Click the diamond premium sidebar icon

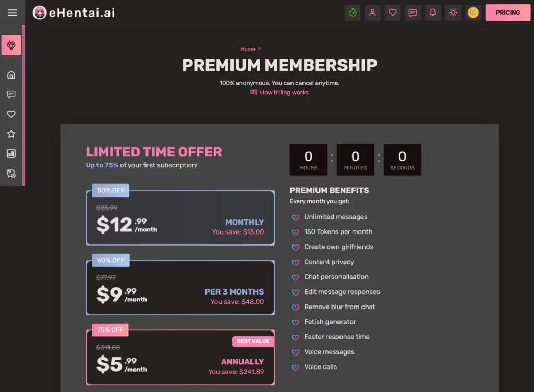tap(11, 45)
